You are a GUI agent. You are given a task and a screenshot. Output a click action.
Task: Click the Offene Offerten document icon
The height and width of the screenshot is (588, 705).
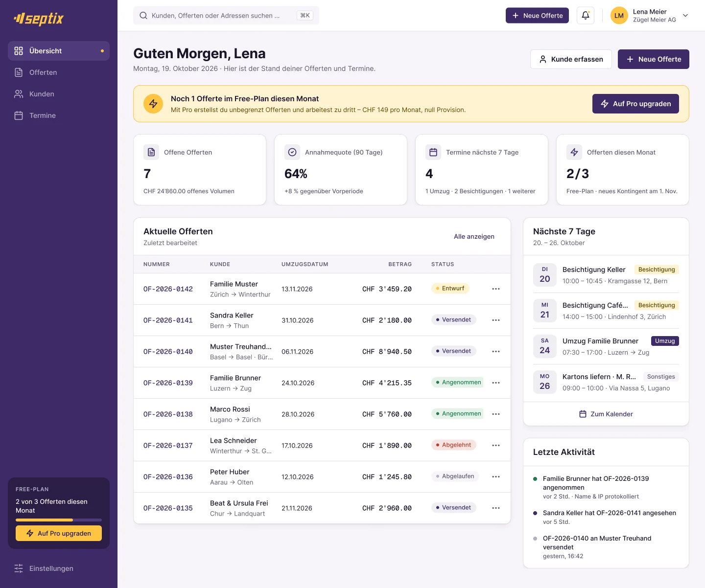click(151, 152)
